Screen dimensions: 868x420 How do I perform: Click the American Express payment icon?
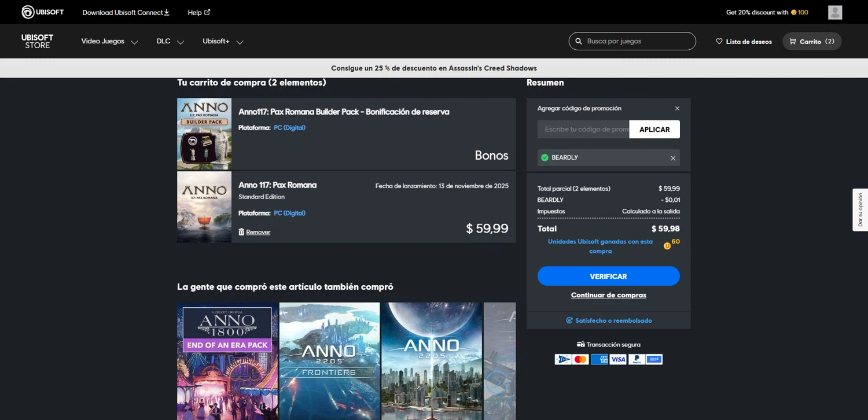(599, 359)
